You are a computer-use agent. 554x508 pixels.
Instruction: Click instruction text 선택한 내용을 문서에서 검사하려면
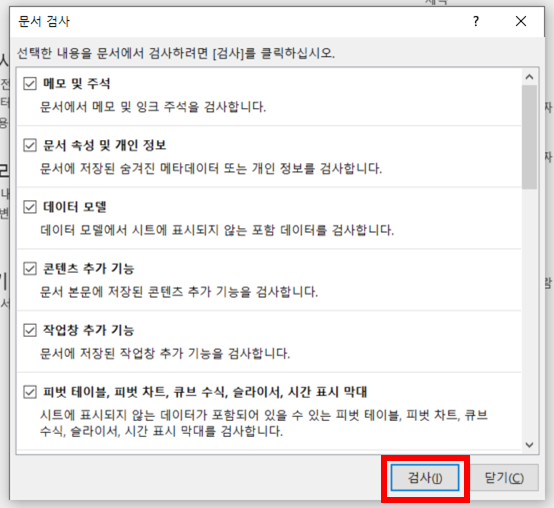click(112, 53)
